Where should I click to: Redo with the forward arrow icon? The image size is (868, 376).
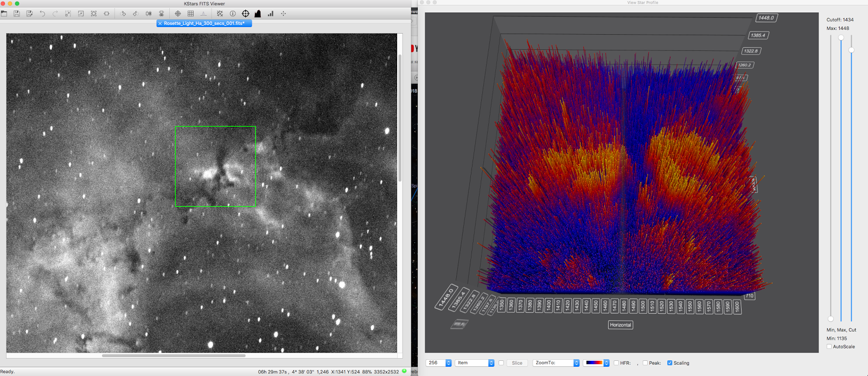[55, 14]
